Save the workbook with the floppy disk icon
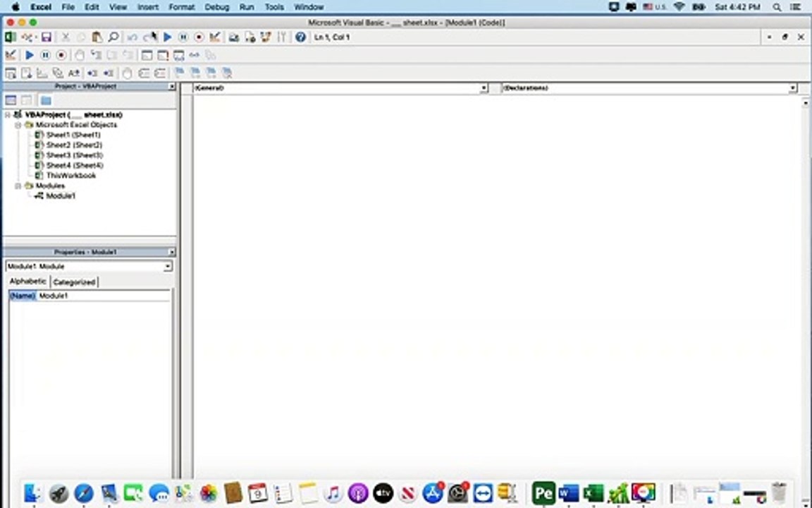 coord(46,37)
